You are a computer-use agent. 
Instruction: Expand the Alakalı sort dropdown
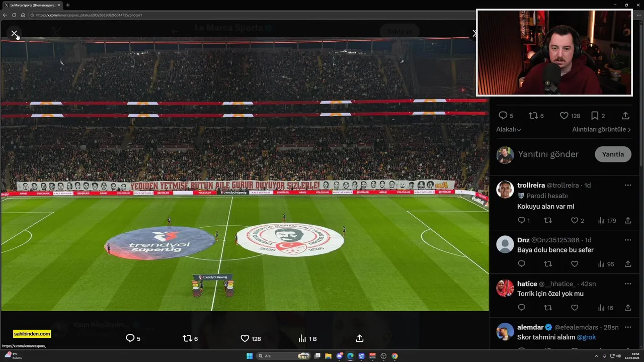(509, 129)
